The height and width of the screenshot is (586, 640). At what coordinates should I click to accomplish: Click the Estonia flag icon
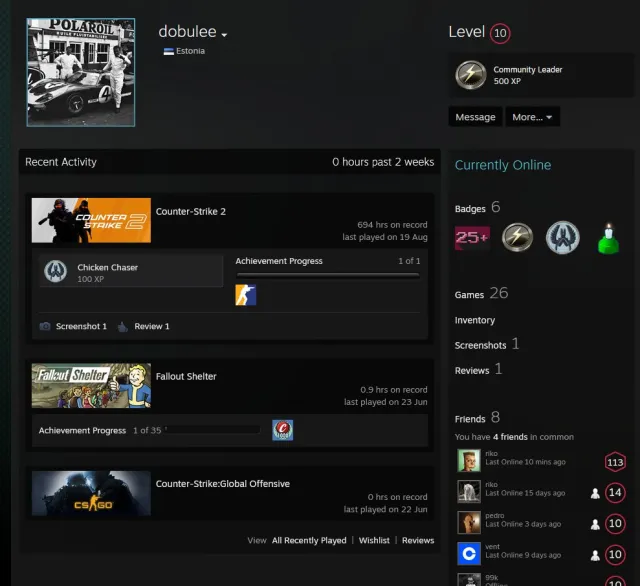coord(169,51)
